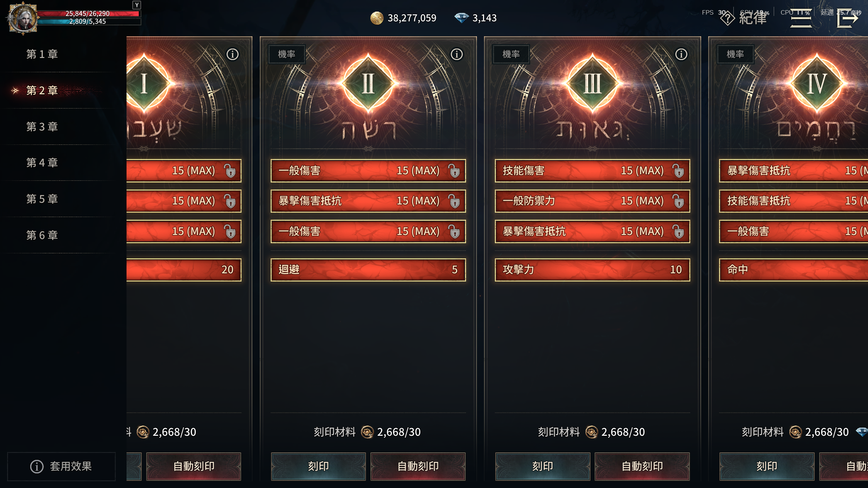Toggle lock on 技能傷害 stat row
This screenshot has width=868, height=488.
pyautogui.click(x=678, y=171)
